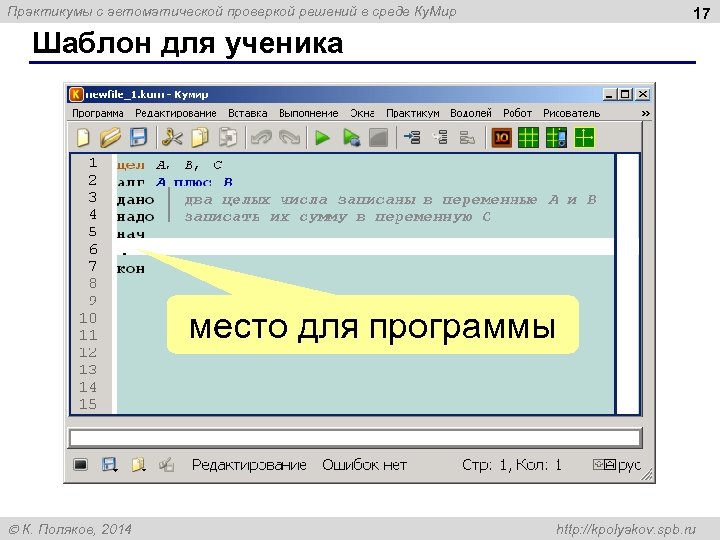720x540 pixels.
Task: Open the orange input-output 10 icon
Action: tap(501, 138)
